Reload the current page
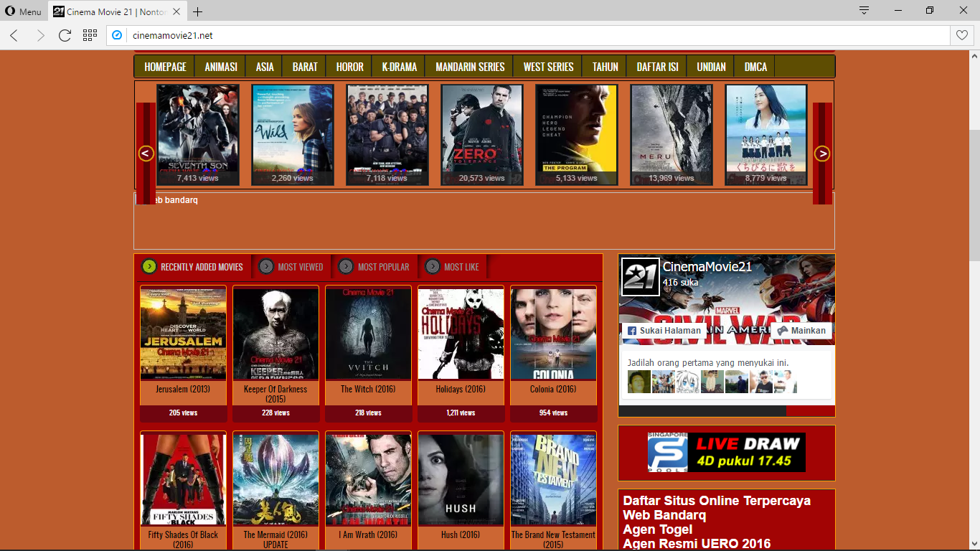 65,35
